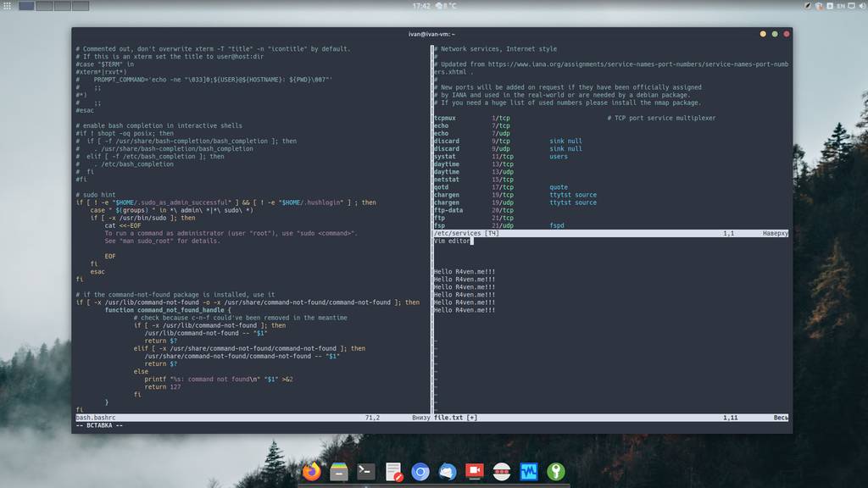Open the Thunderbird mail client
Image resolution: width=868 pixels, height=488 pixels.
coord(448,472)
